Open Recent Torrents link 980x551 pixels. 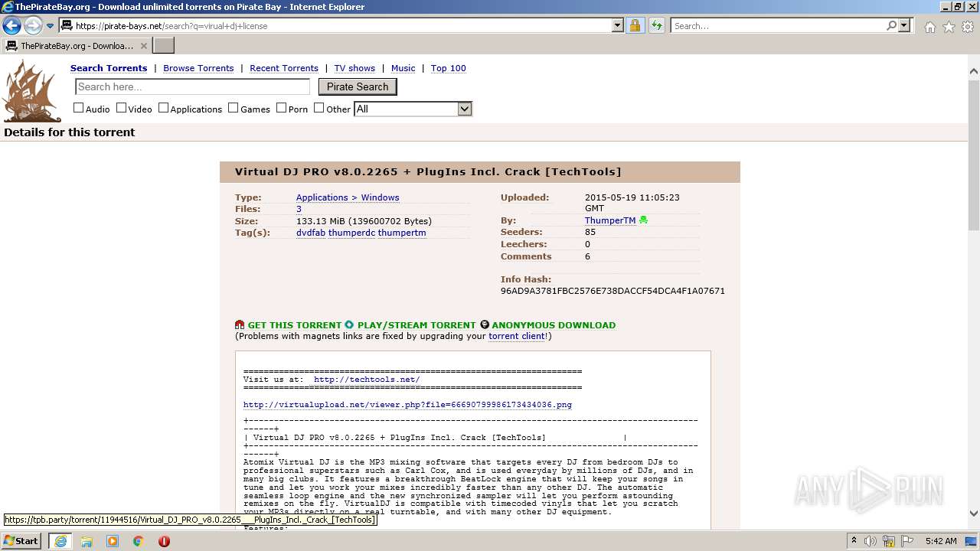tap(284, 68)
